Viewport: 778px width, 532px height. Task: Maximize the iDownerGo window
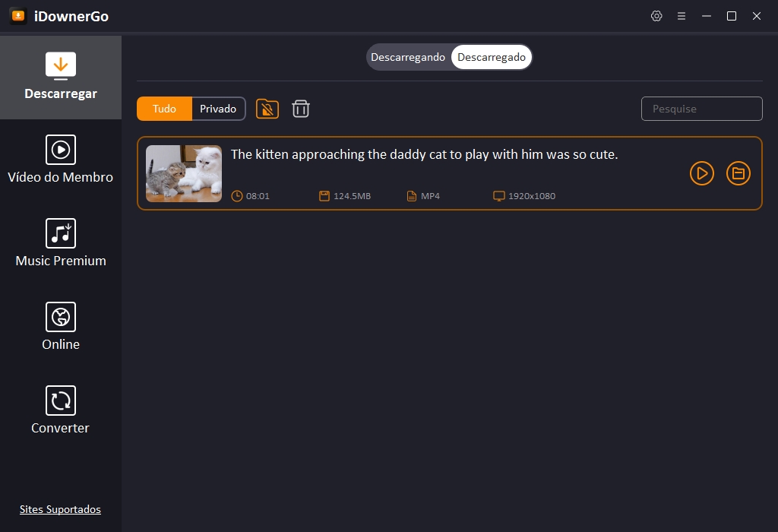click(732, 16)
